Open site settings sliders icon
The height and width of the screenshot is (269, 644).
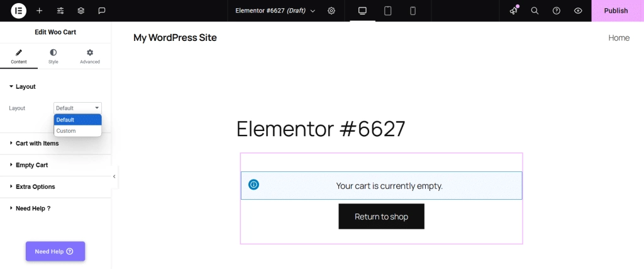click(60, 11)
